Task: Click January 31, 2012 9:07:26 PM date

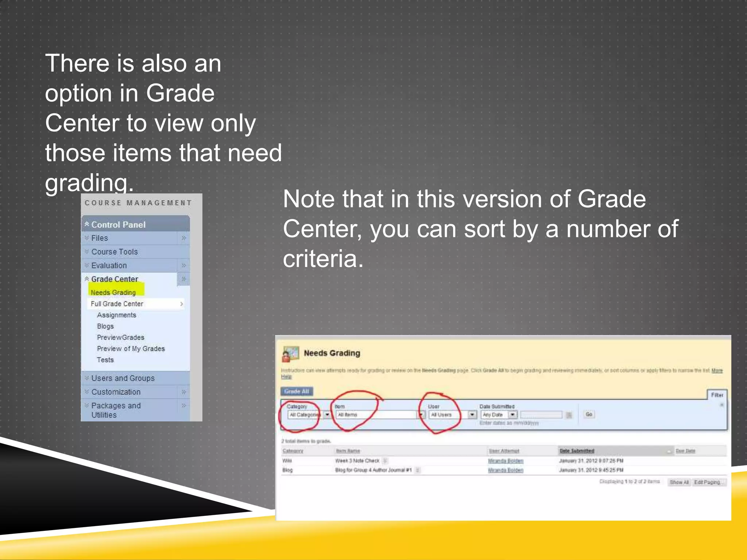Action: [591, 461]
